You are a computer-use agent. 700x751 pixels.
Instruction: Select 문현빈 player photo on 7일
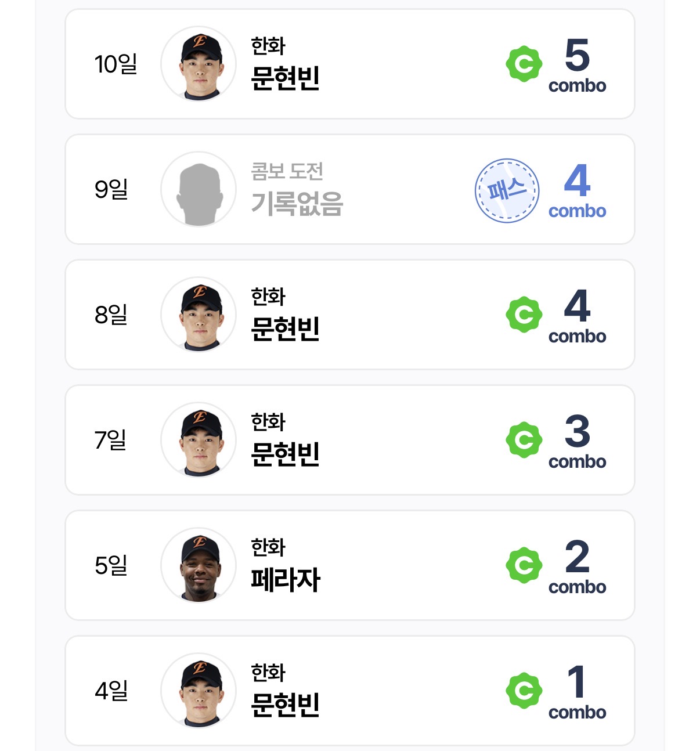pos(199,441)
